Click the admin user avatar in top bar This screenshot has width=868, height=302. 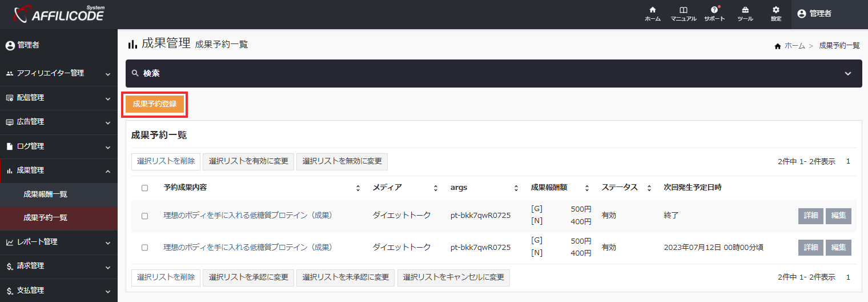(801, 14)
